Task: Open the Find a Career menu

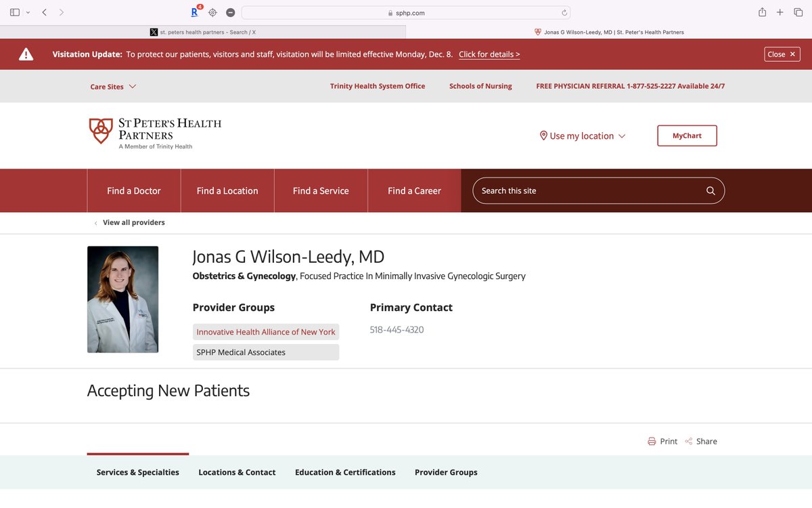Action: point(414,191)
